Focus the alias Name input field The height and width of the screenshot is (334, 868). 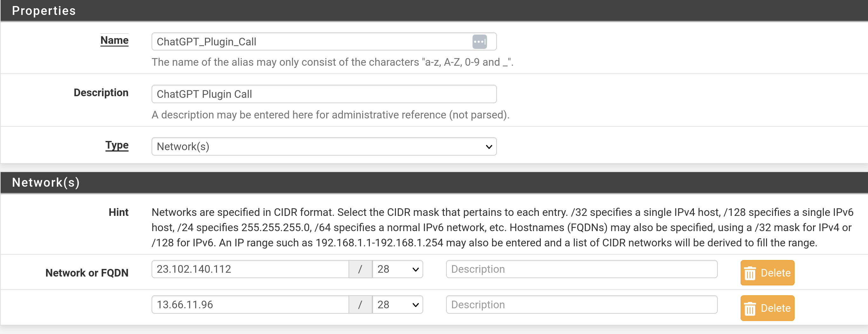pos(324,42)
